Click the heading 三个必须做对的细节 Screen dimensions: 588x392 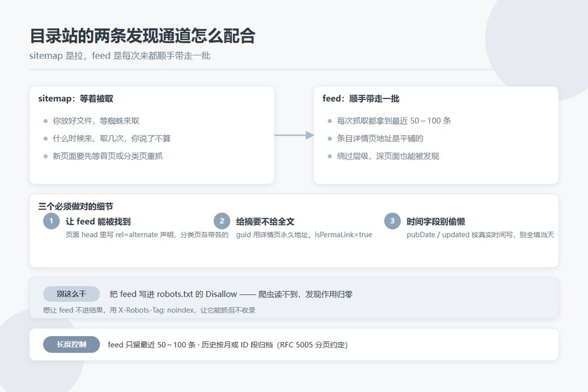pos(76,206)
